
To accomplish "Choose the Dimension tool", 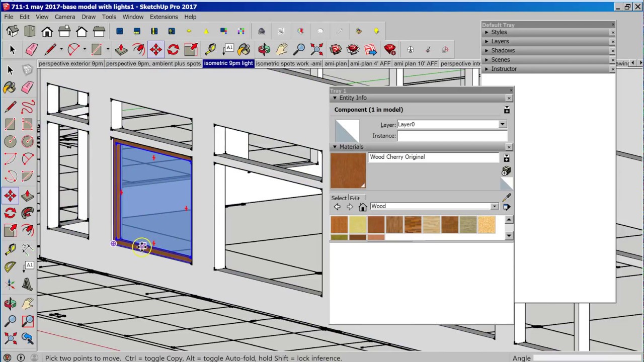I will tap(28, 249).
